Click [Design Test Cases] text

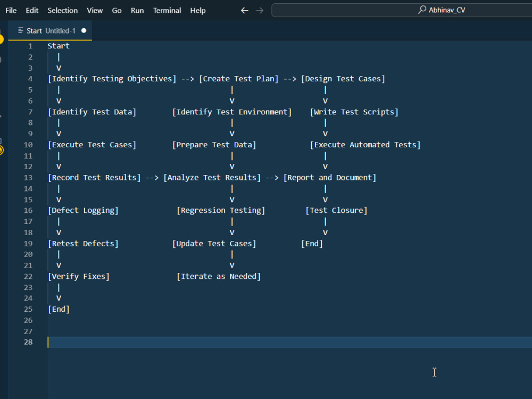point(343,79)
